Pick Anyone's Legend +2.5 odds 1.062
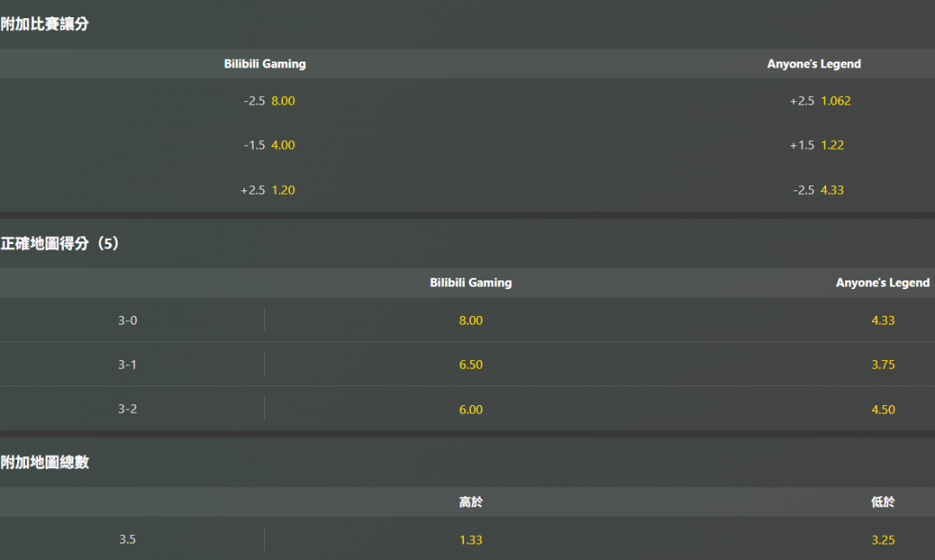The width and height of the screenshot is (935, 560). pyautogui.click(x=820, y=100)
